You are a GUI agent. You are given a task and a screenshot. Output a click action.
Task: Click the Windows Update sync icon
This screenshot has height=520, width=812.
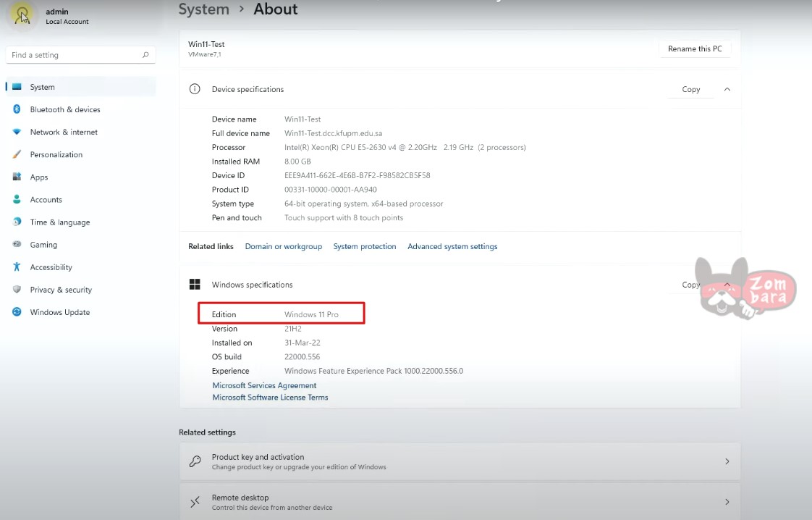click(x=17, y=312)
